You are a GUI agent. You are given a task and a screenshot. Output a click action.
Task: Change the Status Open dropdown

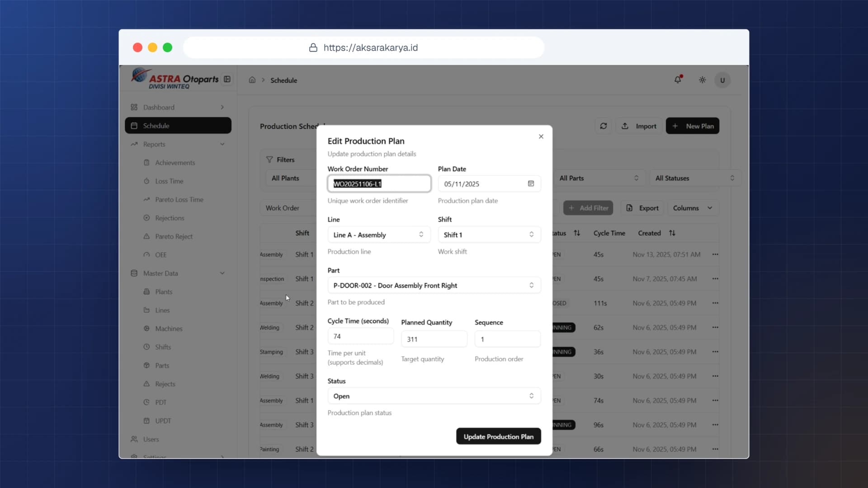(434, 396)
